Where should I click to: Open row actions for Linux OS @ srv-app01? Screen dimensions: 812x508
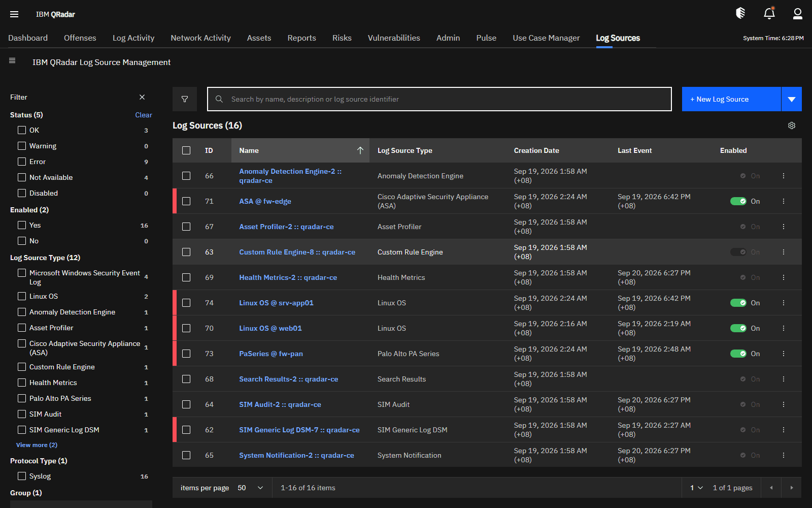[x=784, y=303]
